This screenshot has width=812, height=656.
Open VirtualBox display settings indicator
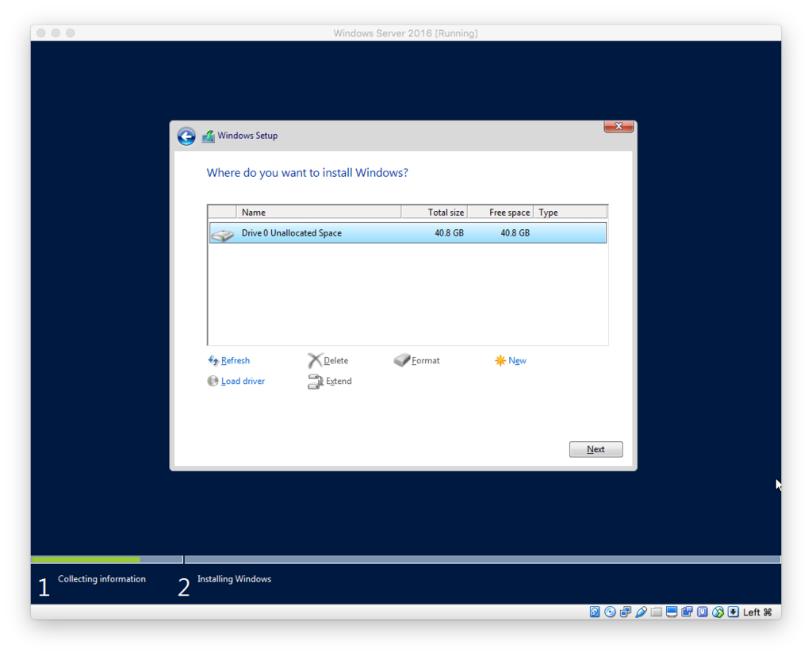pyautogui.click(x=672, y=612)
